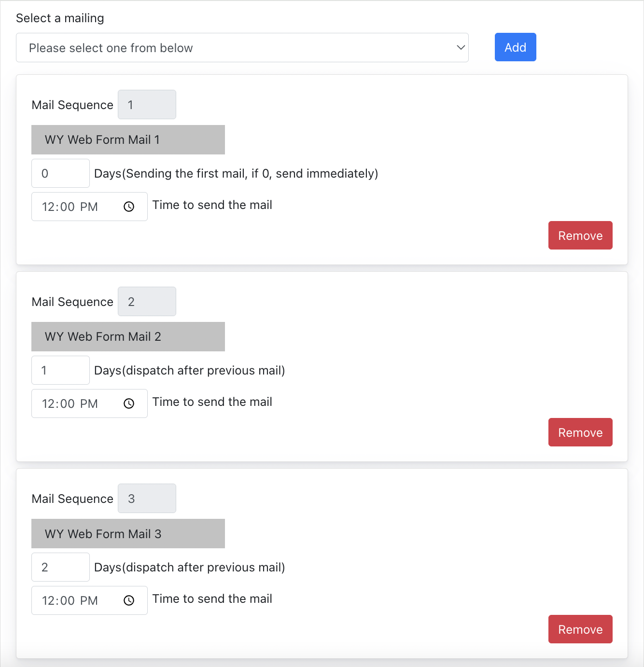Screen dimensions: 644x667
Task: Open clock picker for Mail Sequence 1 time
Action: (129, 207)
